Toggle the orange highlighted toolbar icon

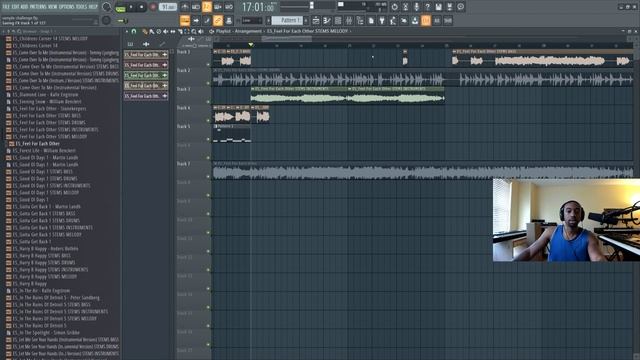tap(426, 20)
